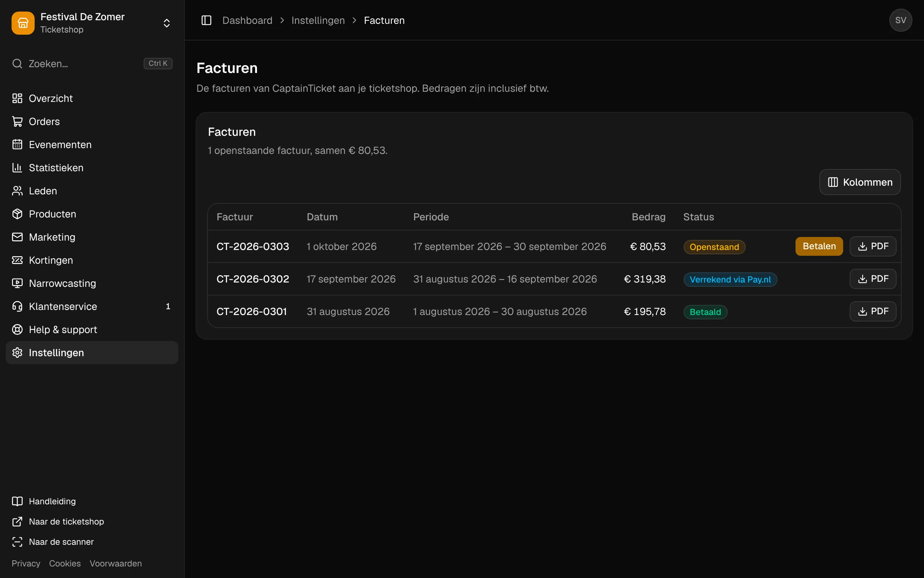The image size is (924, 578).
Task: Click the orange Festival De Zomer shop logo
Action: point(23,23)
